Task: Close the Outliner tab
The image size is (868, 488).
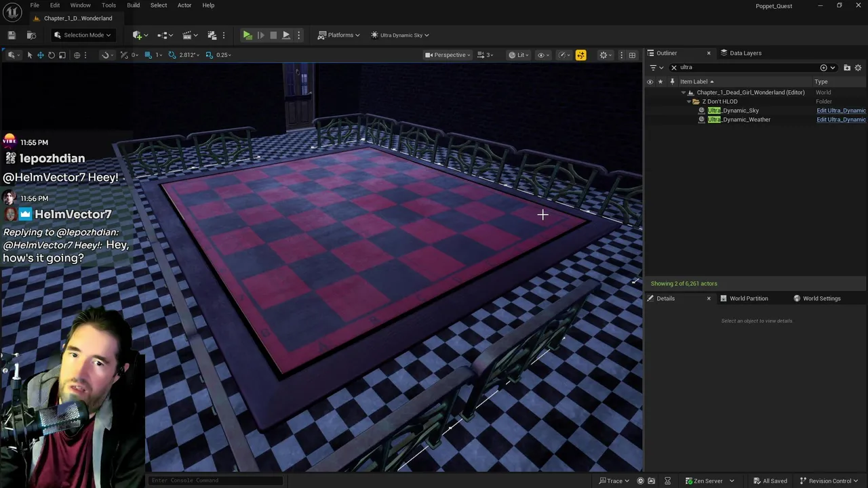Action: (709, 53)
